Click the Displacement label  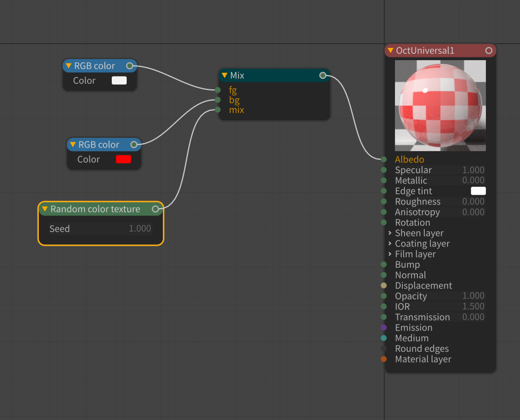point(424,285)
